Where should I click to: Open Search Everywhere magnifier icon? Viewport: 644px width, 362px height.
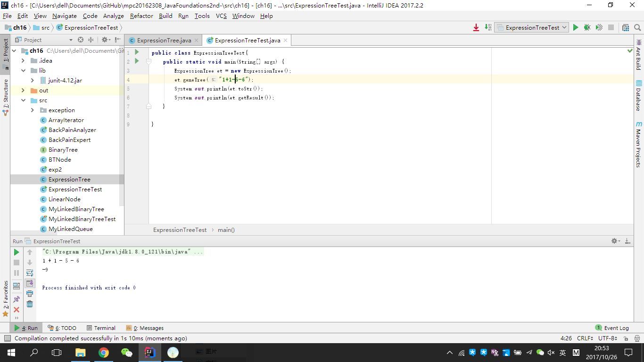click(x=637, y=27)
